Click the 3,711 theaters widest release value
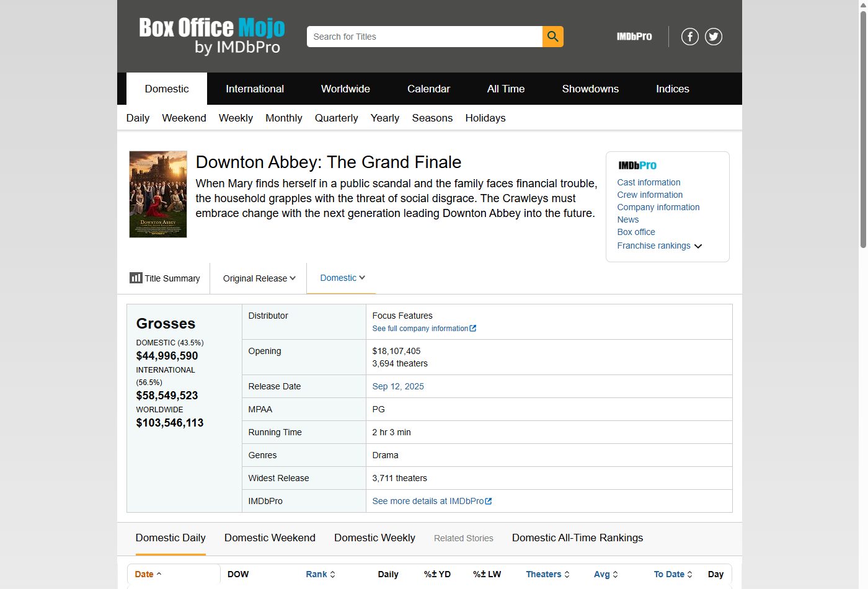The width and height of the screenshot is (868, 589). pos(399,478)
